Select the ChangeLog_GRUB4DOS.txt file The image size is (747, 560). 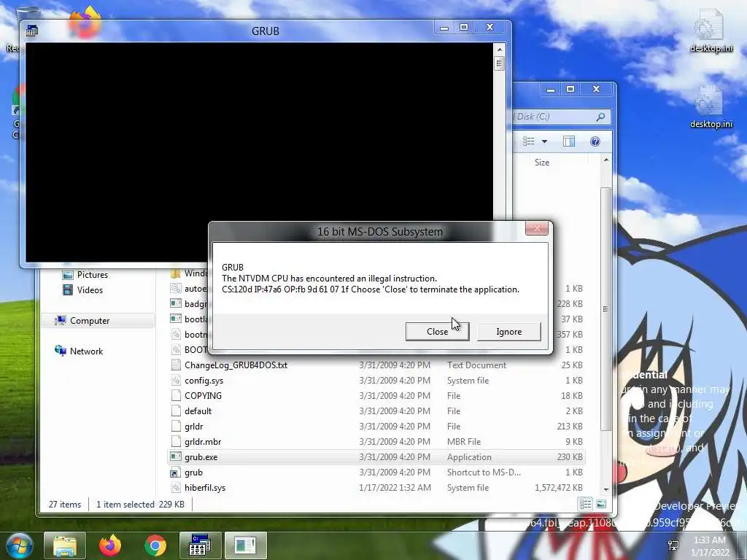[x=376, y=365]
